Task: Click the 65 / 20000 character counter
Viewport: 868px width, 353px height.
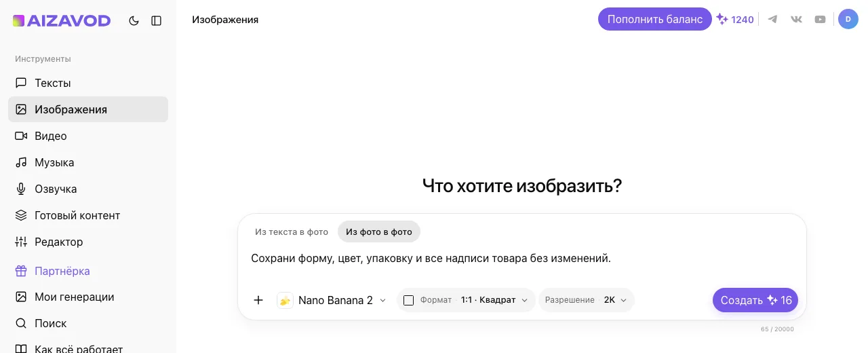Action: click(777, 329)
